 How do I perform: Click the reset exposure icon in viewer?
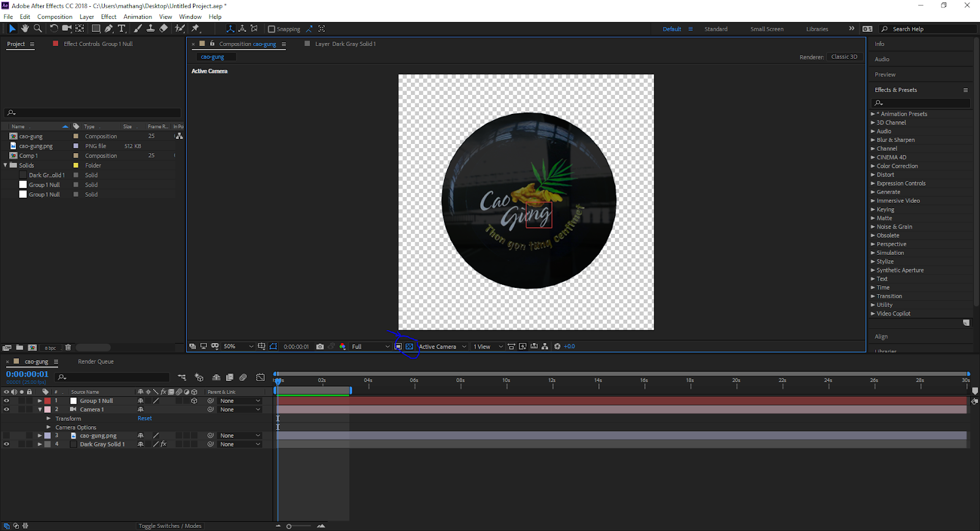(x=557, y=346)
